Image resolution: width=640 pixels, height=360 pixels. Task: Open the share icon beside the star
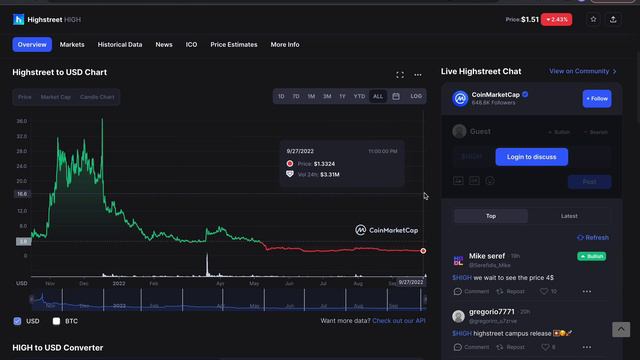613,19
